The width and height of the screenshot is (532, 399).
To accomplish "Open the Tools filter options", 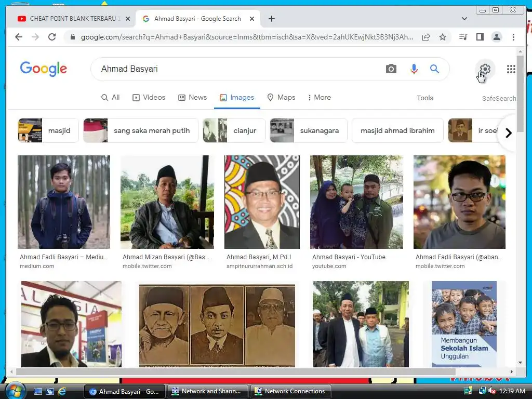I will (425, 98).
